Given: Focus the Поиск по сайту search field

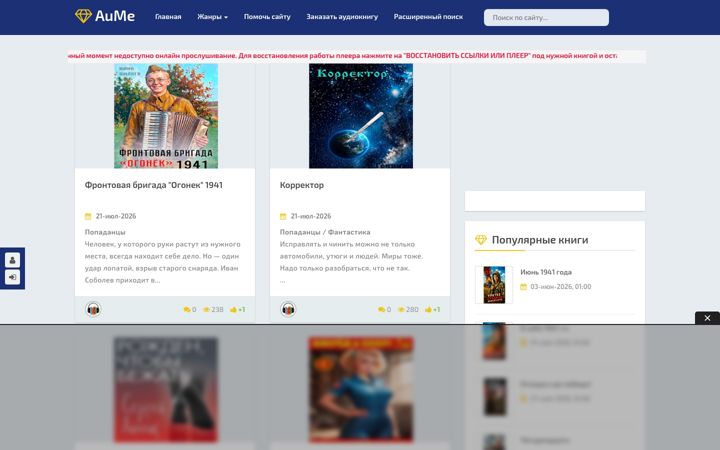Looking at the screenshot, I should (546, 17).
